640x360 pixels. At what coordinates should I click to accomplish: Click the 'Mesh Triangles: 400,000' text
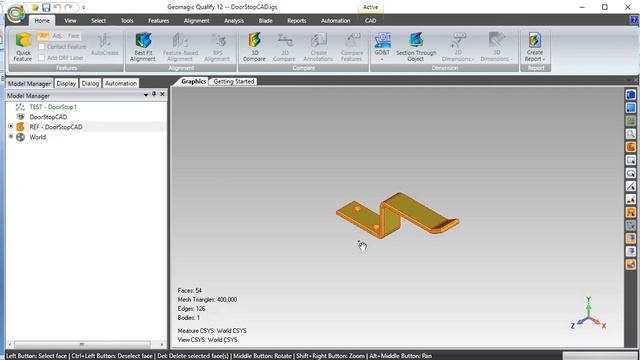pyautogui.click(x=207, y=300)
